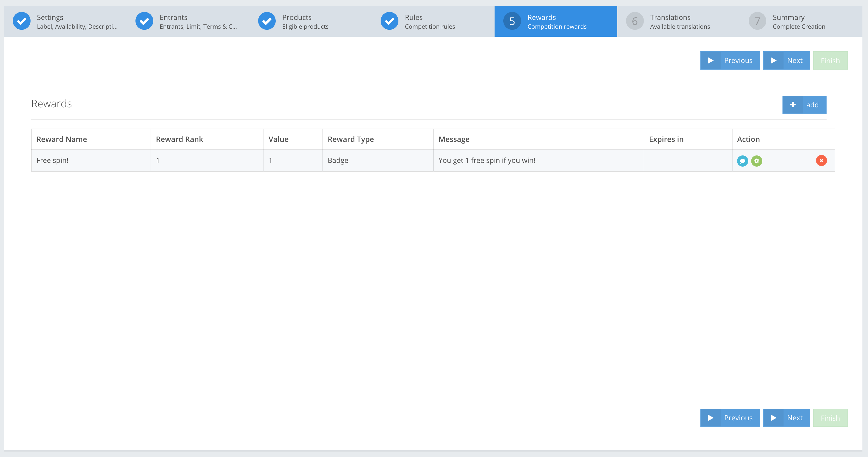Click the Settings step checkmark icon
Viewport: 868px width, 457px height.
[22, 21]
